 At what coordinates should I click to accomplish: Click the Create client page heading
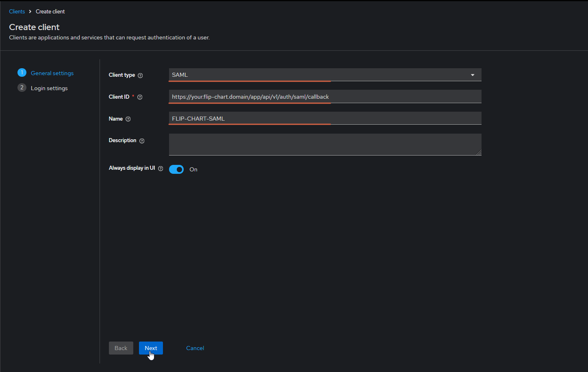(x=34, y=27)
